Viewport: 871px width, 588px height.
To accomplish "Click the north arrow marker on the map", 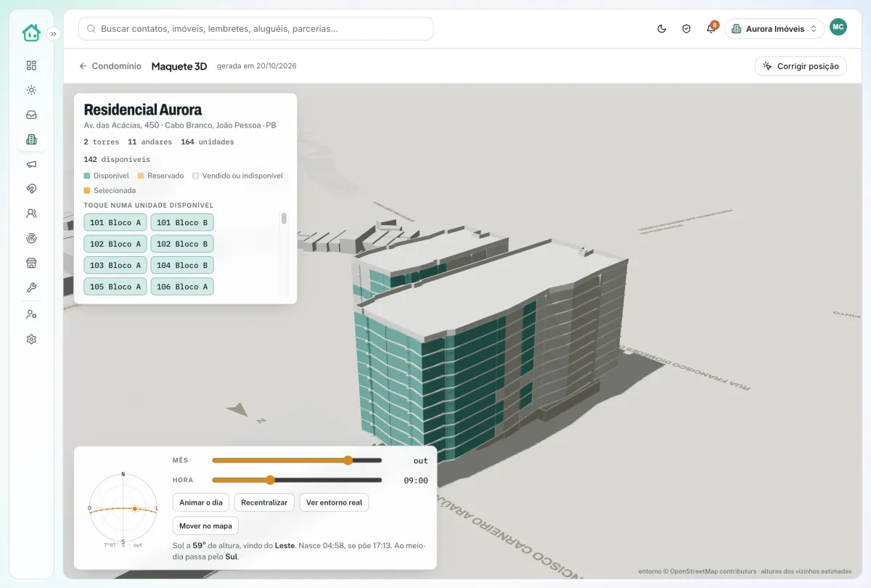I will 238,410.
